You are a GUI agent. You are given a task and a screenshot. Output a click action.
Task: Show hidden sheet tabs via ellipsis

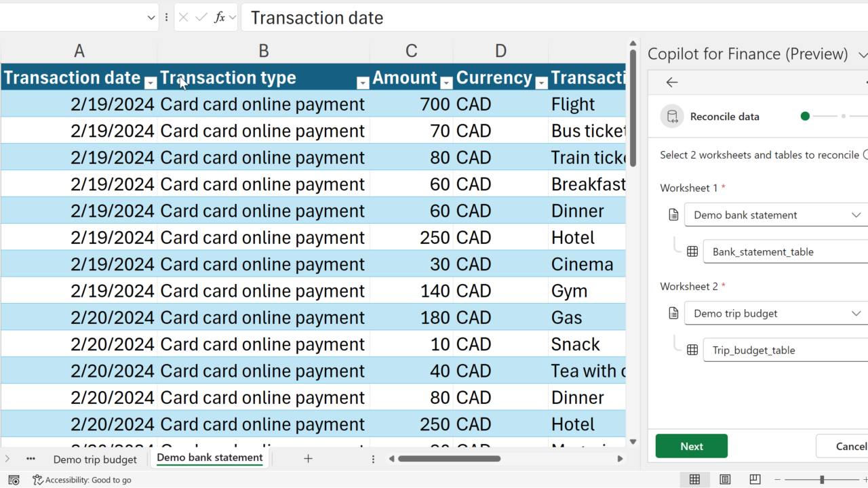click(31, 459)
